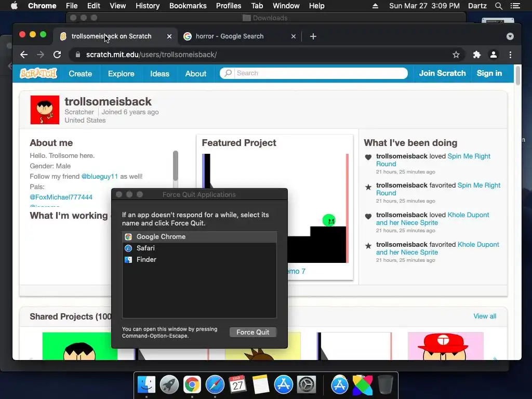The image size is (532, 399).
Task: Open the Apple menu
Action: click(x=14, y=6)
